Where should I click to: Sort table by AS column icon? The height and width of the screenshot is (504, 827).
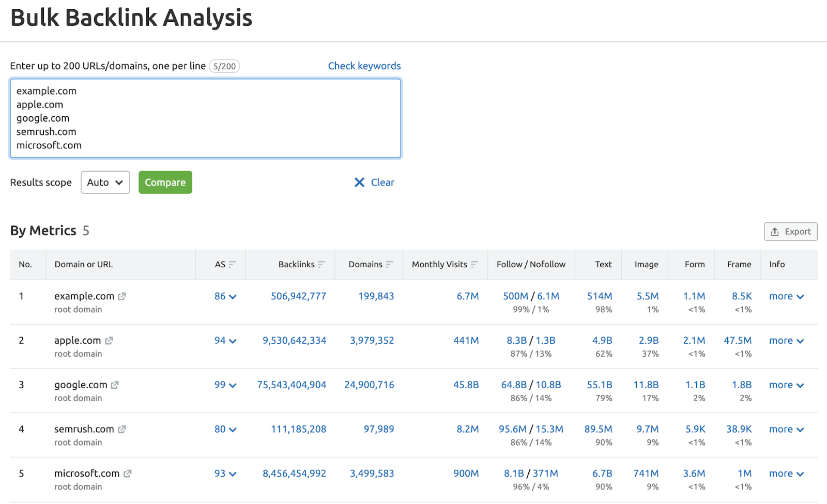[x=232, y=264]
